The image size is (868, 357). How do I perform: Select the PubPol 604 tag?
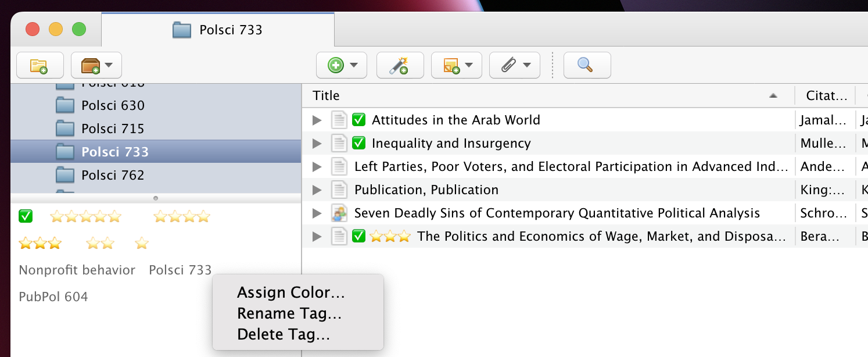coord(53,297)
